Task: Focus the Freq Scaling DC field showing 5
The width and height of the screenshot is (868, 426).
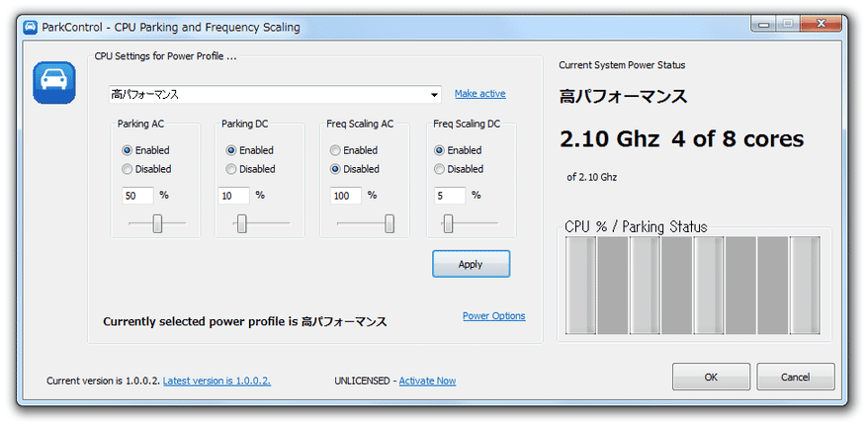Action: (x=450, y=196)
